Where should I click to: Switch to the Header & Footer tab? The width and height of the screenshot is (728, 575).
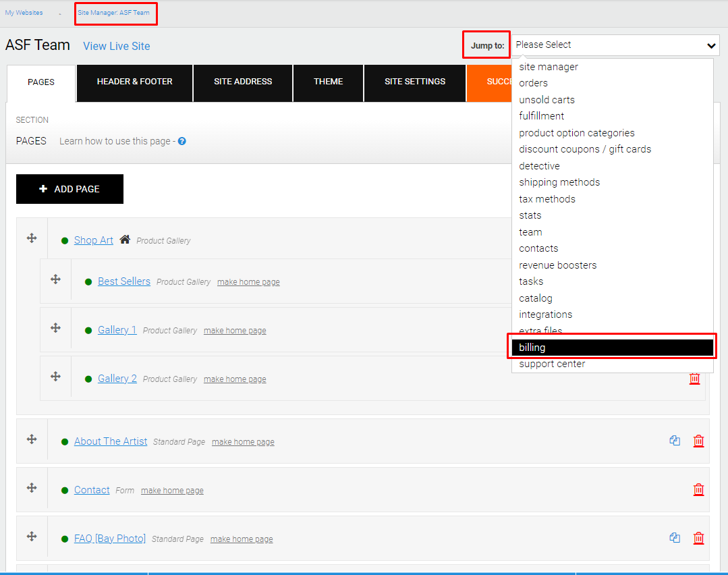pos(135,82)
